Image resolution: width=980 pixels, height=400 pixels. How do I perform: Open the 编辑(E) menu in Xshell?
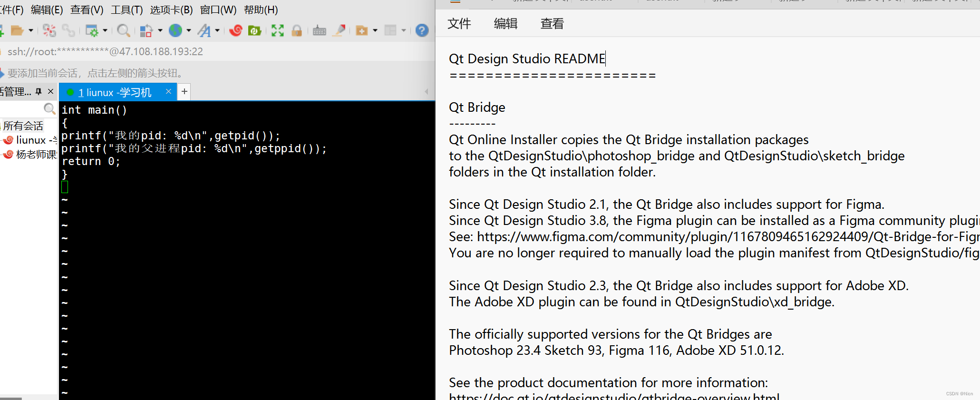(47, 10)
